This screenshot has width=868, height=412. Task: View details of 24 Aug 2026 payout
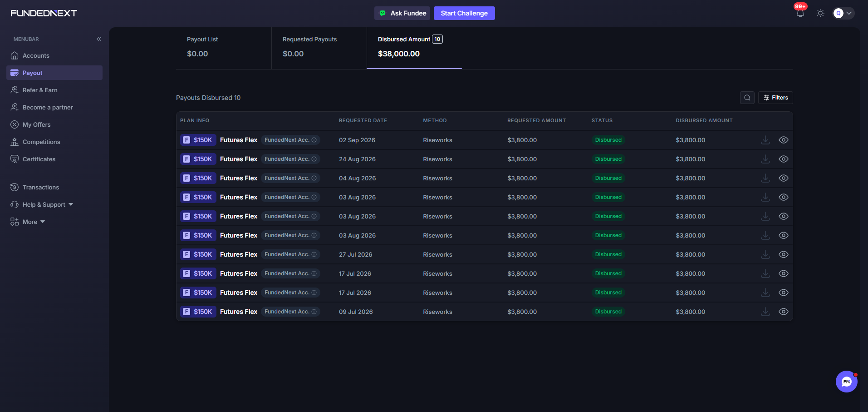tap(784, 159)
